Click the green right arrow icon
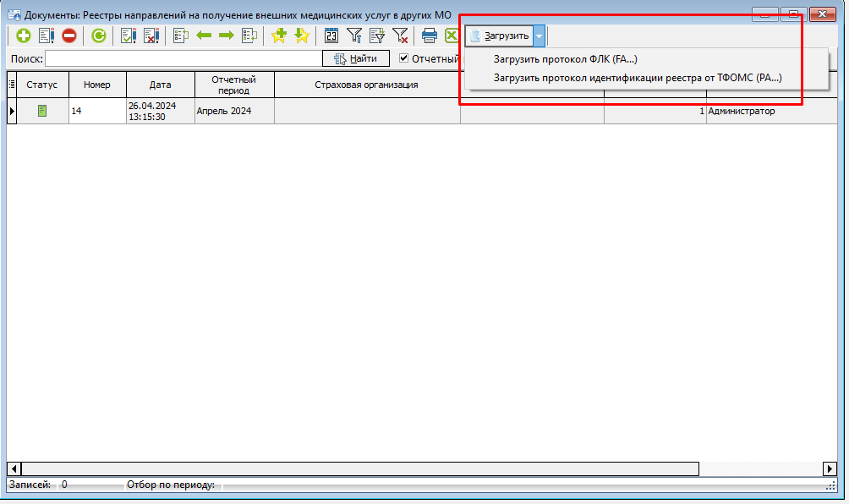849x504 pixels. point(226,36)
